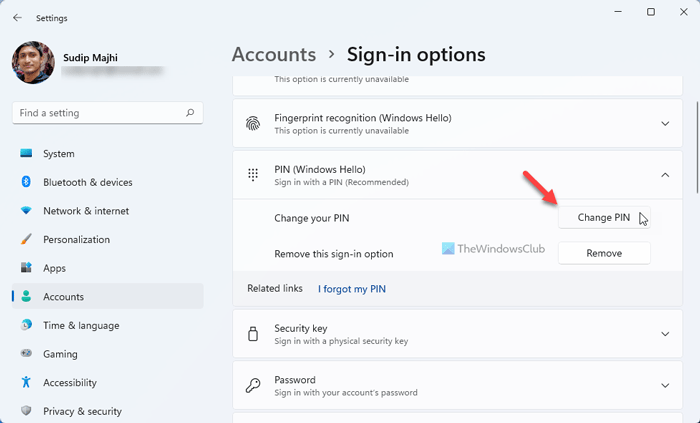700x423 pixels.
Task: Open Gaming settings section
Action: click(x=60, y=354)
